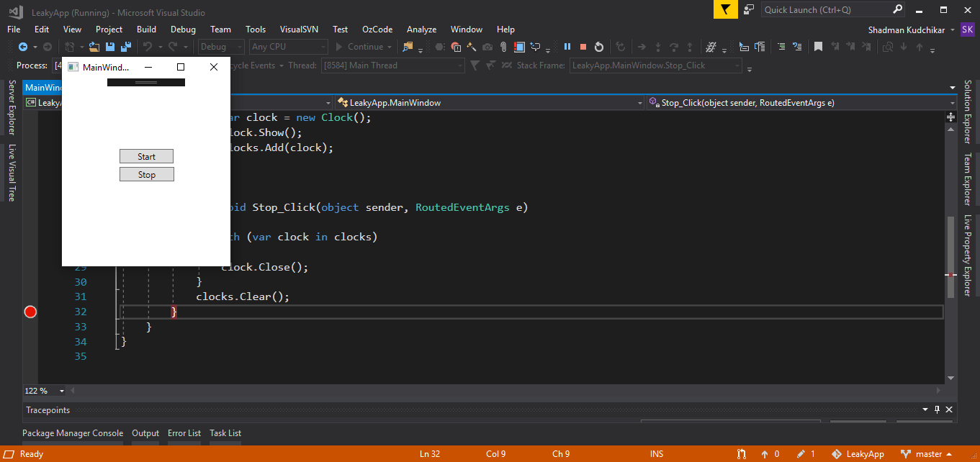The height and width of the screenshot is (462, 980).
Task: Click the Step Into icon
Action: click(x=658, y=46)
